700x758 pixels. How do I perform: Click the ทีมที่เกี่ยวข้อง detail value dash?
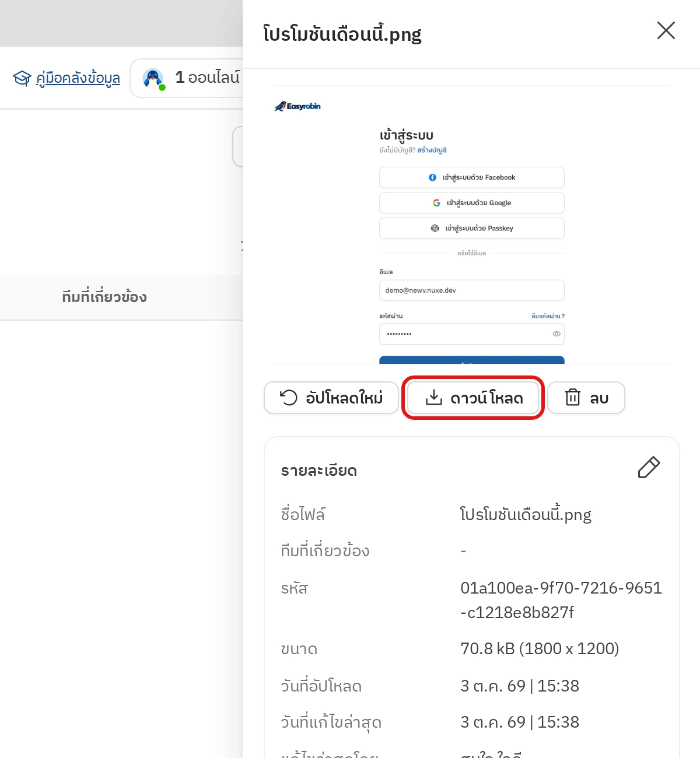(x=463, y=550)
